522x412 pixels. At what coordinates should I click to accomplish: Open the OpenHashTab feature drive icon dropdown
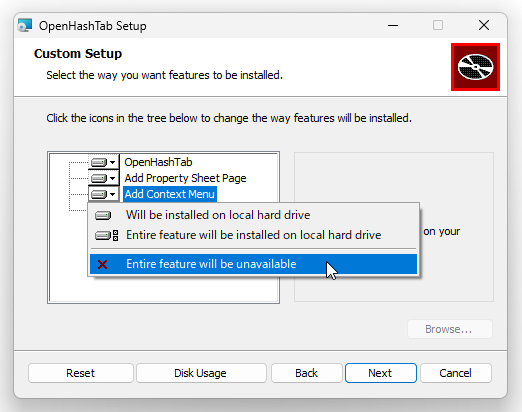[104, 162]
